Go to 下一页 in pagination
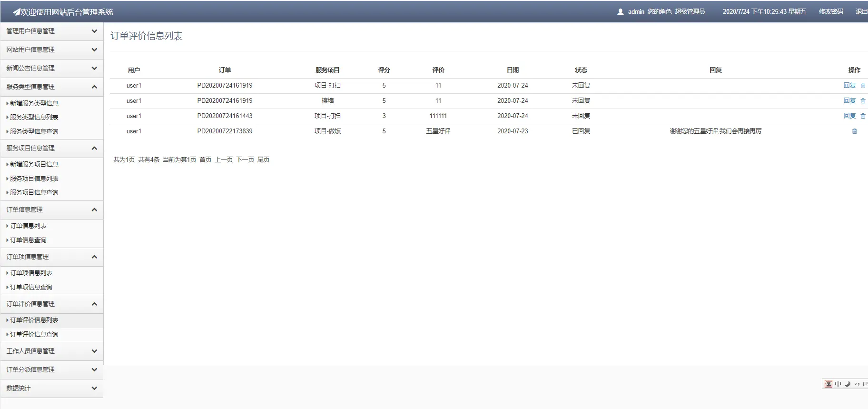 click(x=245, y=160)
